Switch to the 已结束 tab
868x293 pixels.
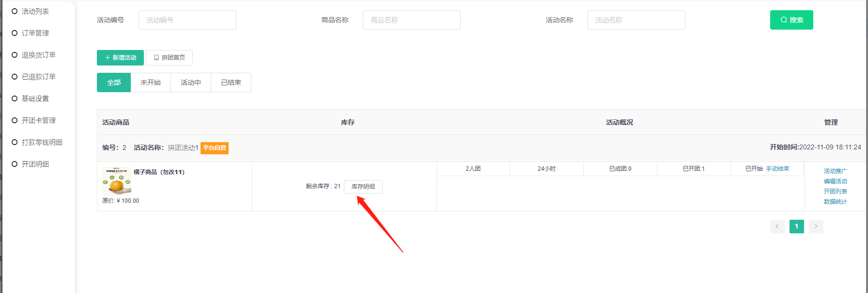231,82
